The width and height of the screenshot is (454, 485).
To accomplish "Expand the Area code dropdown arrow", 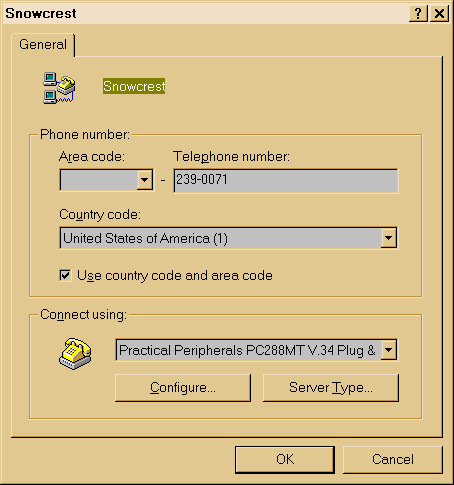I will 145,180.
